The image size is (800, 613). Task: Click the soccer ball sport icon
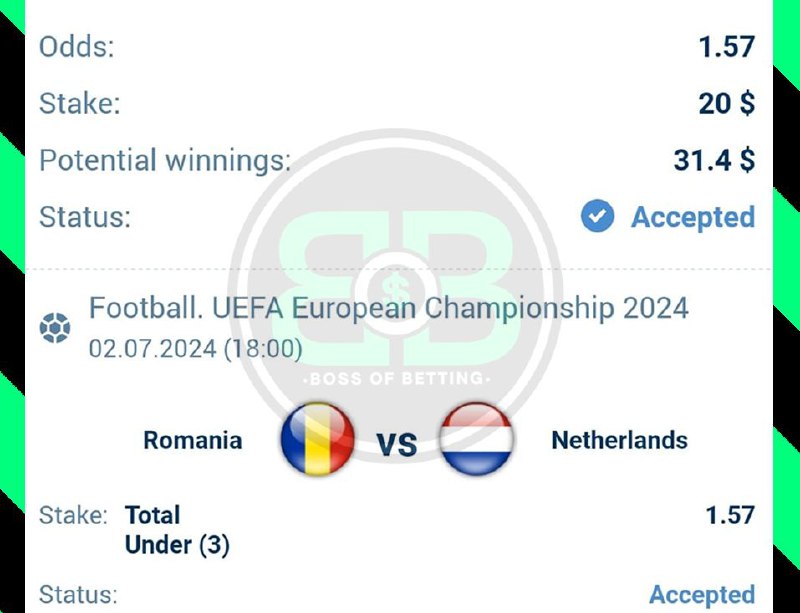point(54,328)
